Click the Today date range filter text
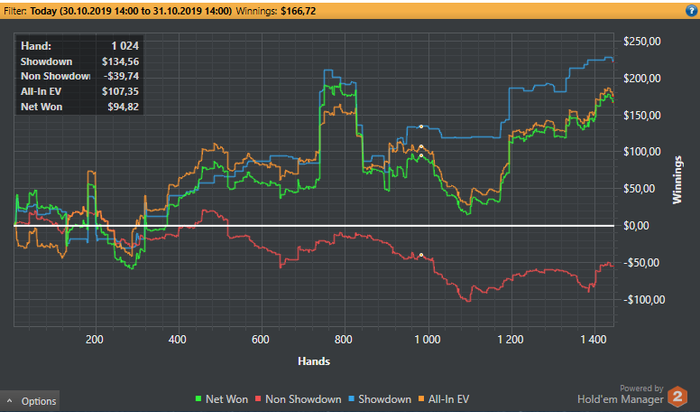 pyautogui.click(x=131, y=11)
